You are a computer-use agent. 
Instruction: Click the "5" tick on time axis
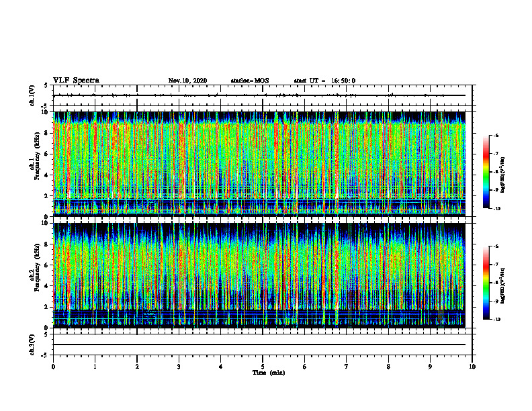click(x=263, y=367)
